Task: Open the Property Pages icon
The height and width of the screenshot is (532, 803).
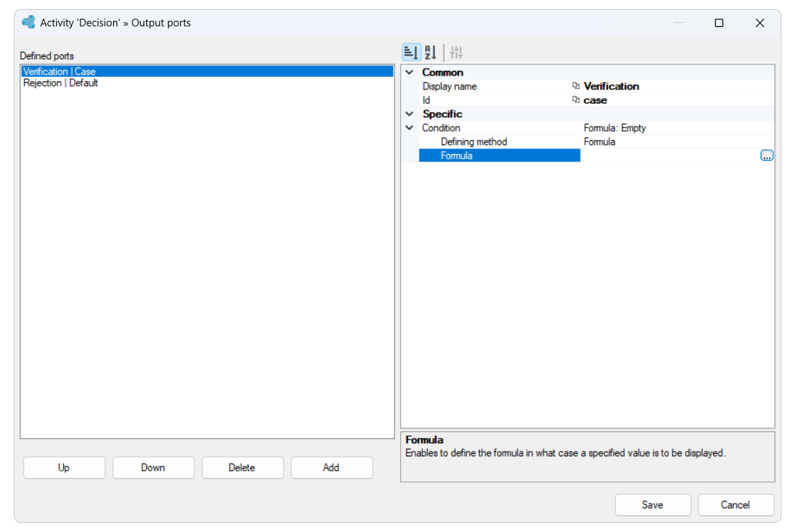Action: pos(456,52)
